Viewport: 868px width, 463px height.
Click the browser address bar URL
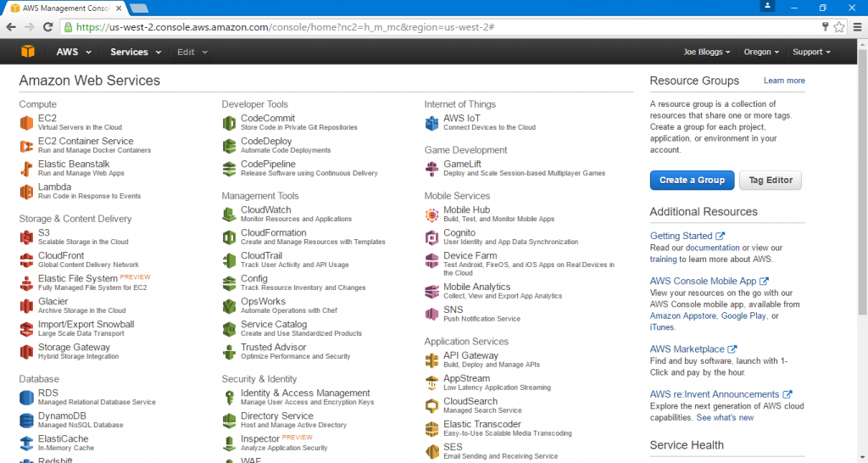tap(285, 27)
